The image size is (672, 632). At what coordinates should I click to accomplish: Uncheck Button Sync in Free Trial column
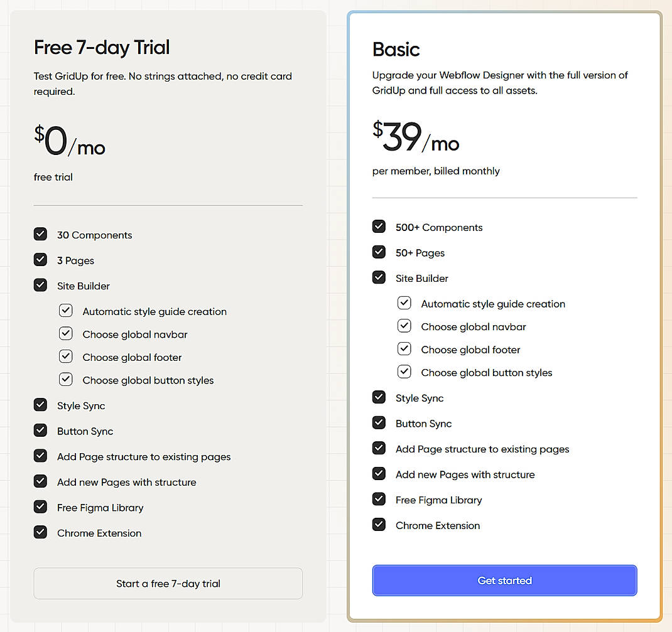click(x=40, y=431)
